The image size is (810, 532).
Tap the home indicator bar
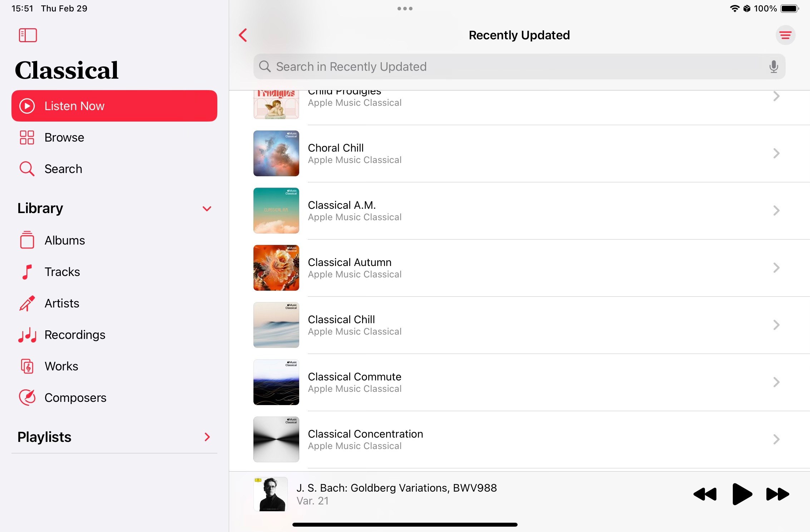pos(405,524)
